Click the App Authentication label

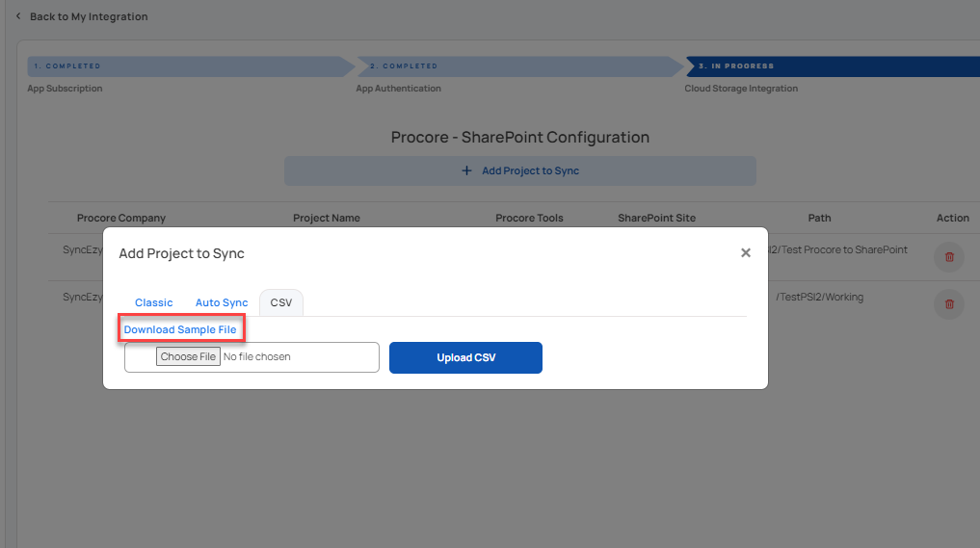tap(399, 89)
